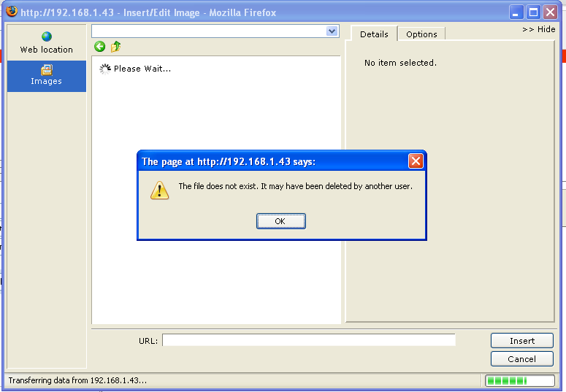Click the green back arrow icon
Screen dimensions: 566x392
(x=99, y=47)
